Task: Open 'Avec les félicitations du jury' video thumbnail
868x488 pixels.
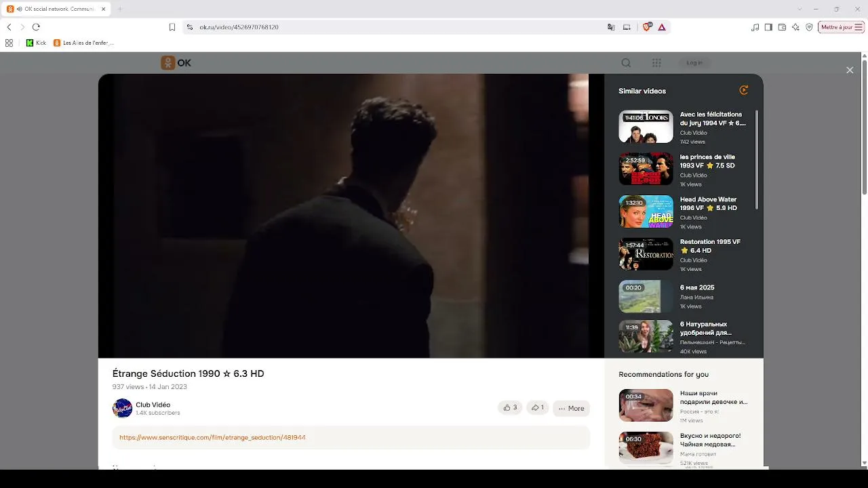Action: [x=646, y=127]
